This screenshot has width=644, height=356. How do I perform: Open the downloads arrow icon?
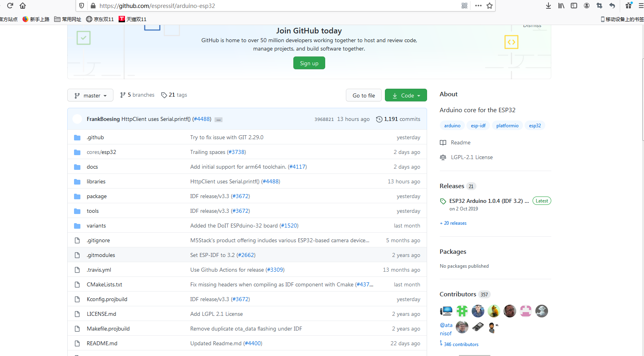(548, 6)
